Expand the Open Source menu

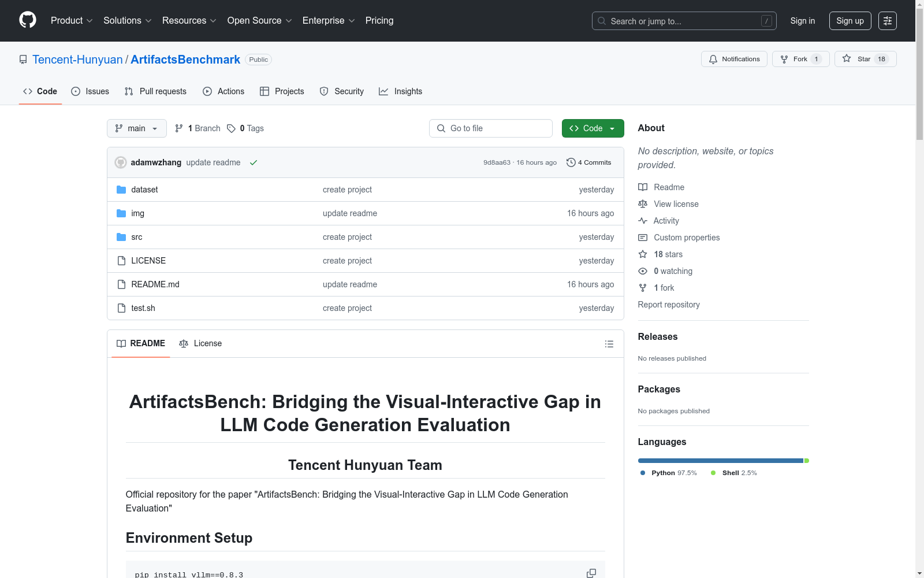(x=260, y=20)
